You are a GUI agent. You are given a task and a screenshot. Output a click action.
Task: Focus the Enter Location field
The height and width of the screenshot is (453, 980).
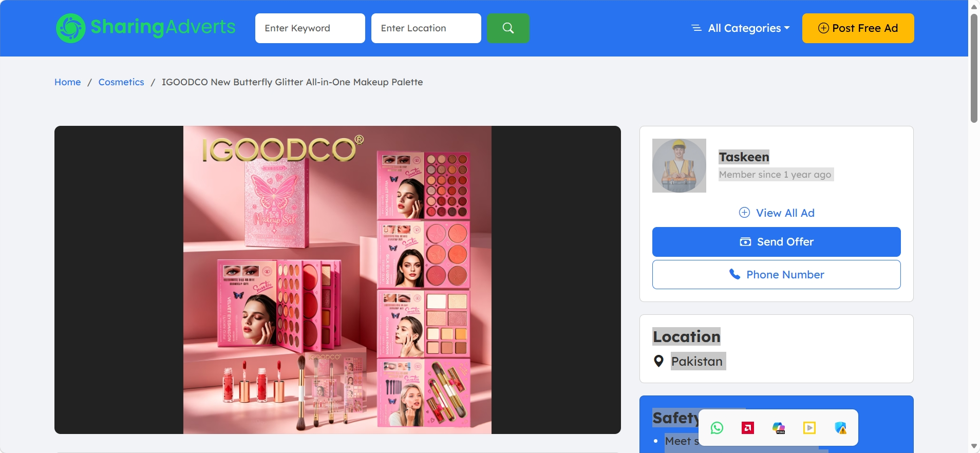pos(426,28)
